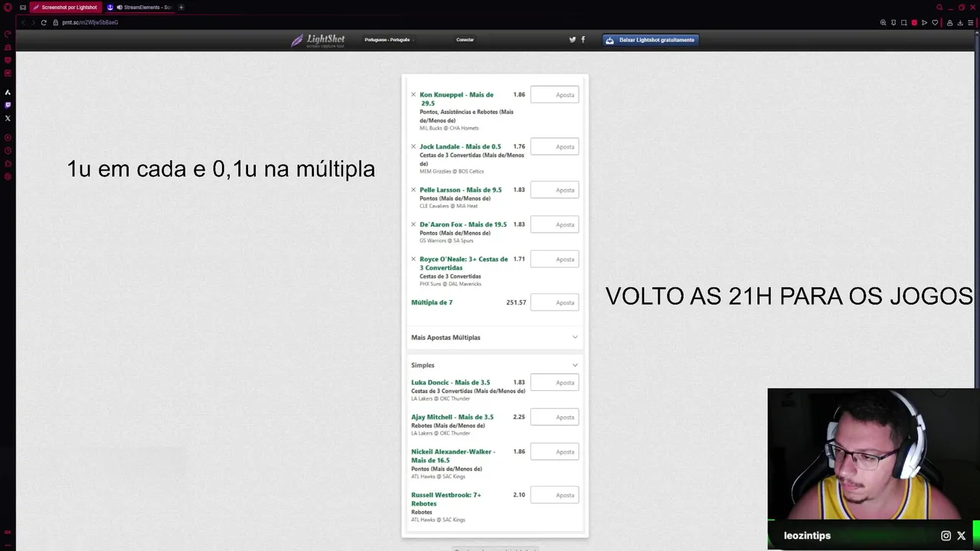
Task: Click the leozintips streamer name label
Action: point(807,536)
